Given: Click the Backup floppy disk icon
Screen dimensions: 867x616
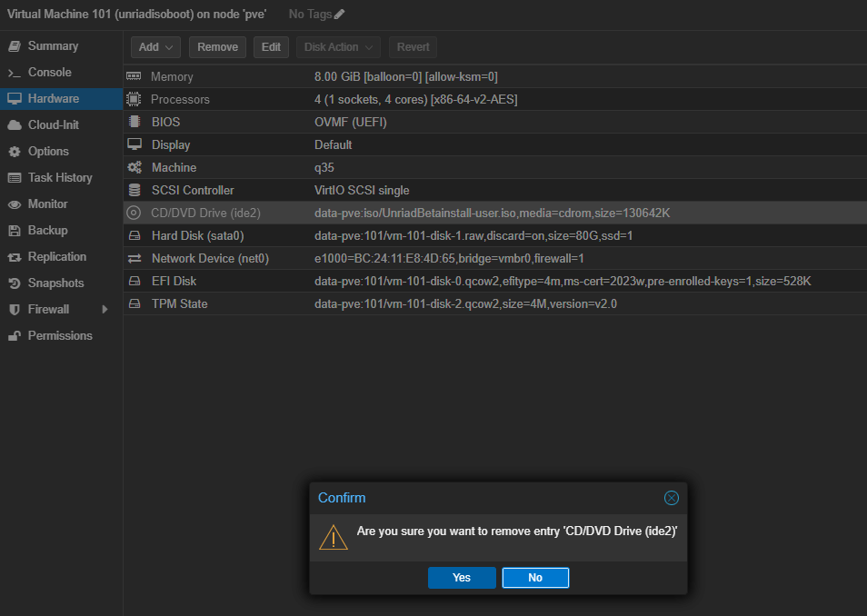Looking at the screenshot, I should pos(15,231).
